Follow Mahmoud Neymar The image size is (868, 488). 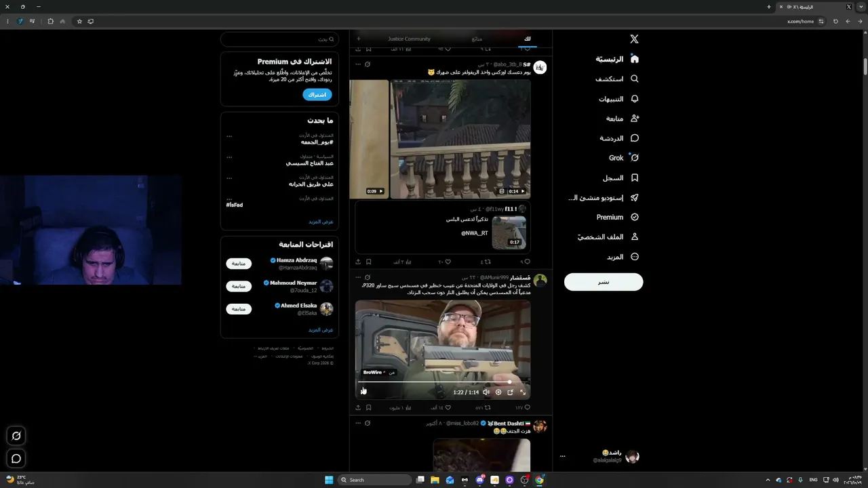tap(239, 286)
